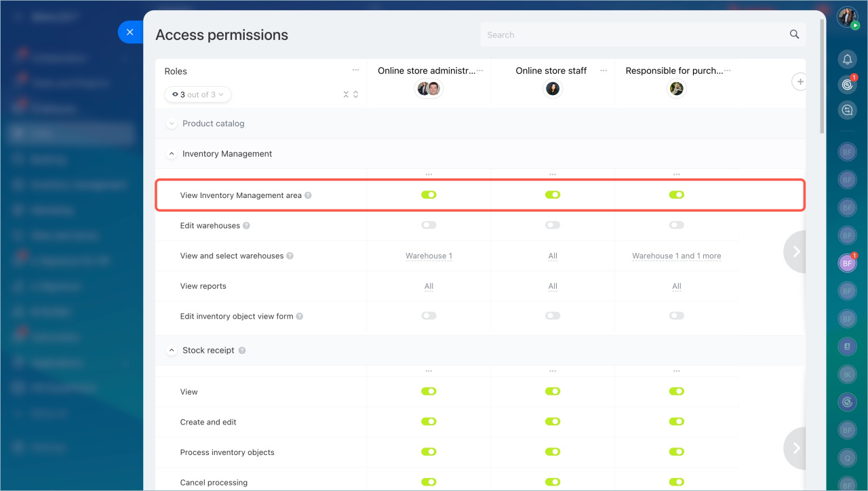Open Online store staff three-dot menu
The width and height of the screenshot is (868, 491).
point(604,71)
